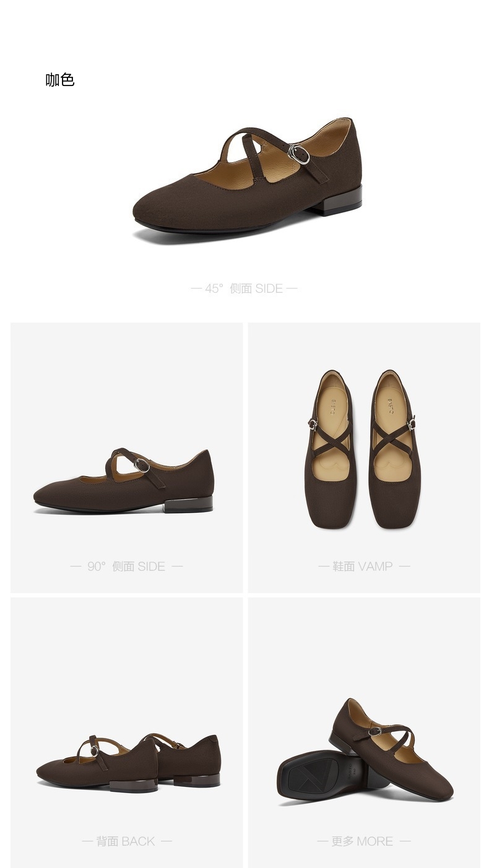
Task: Open the large 45° side shoe photo
Action: 247,176
